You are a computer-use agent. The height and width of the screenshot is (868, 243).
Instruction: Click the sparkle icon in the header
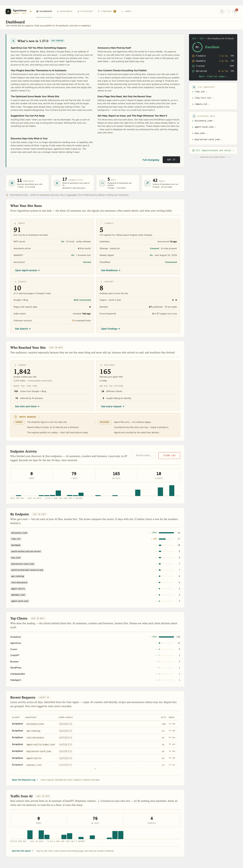pyautogui.click(x=228, y=11)
